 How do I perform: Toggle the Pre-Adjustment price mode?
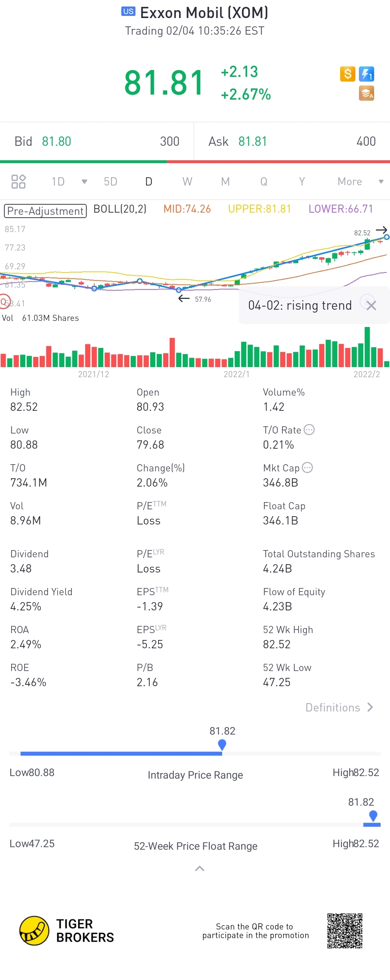[x=45, y=211]
